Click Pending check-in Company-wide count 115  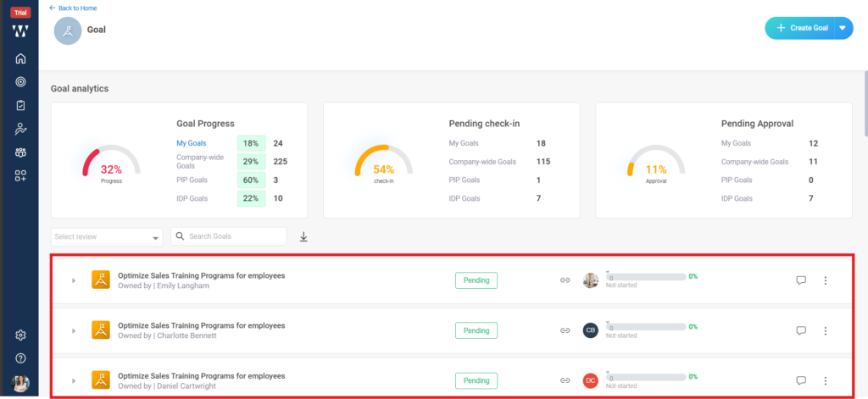click(543, 162)
